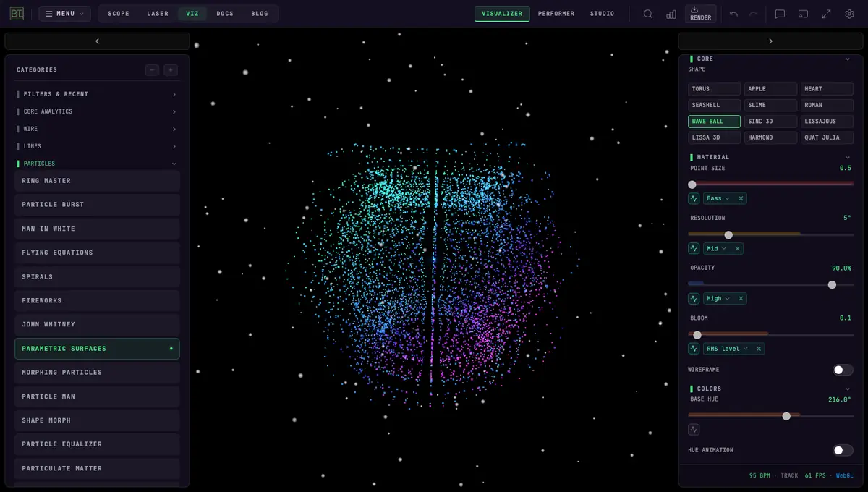Select the Heart shape

827,89
